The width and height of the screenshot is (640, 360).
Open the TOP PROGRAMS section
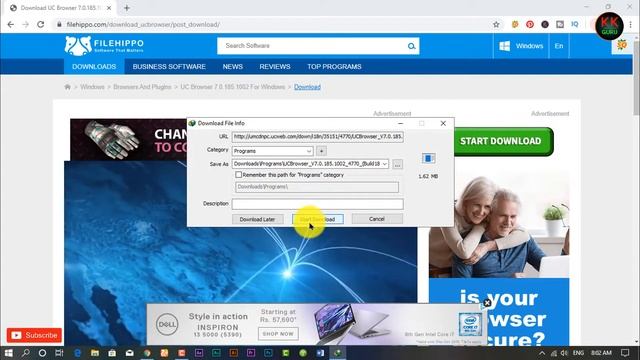tap(334, 67)
